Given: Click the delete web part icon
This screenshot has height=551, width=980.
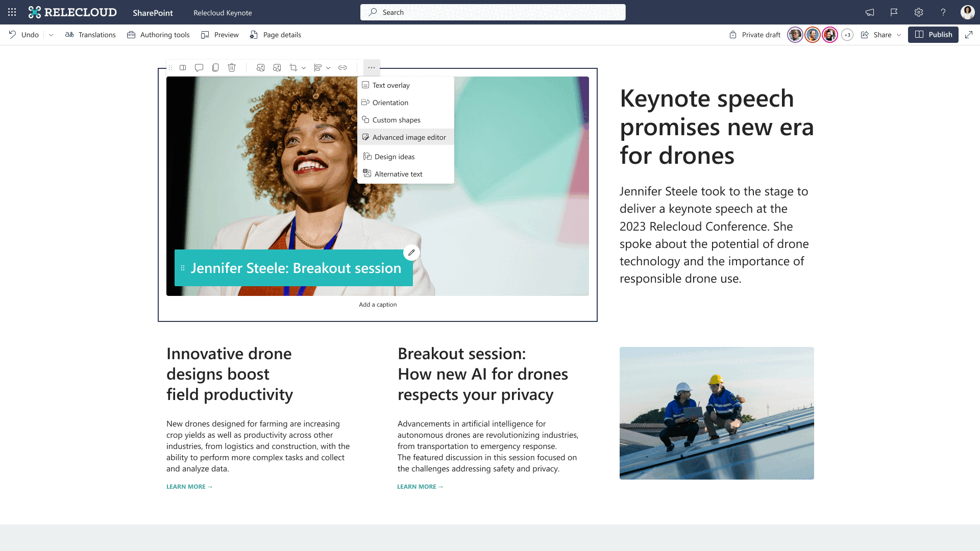Looking at the screenshot, I should tap(232, 67).
